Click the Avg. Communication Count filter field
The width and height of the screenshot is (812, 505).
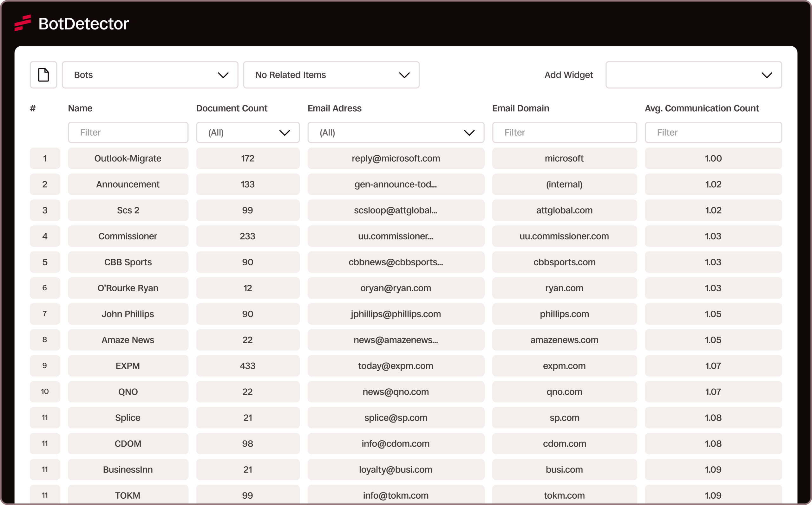tap(713, 133)
